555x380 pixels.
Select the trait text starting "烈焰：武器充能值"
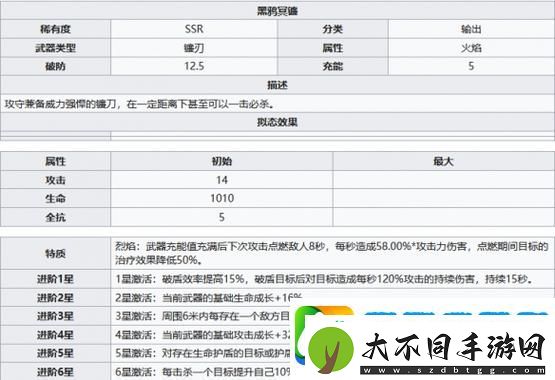332,253
